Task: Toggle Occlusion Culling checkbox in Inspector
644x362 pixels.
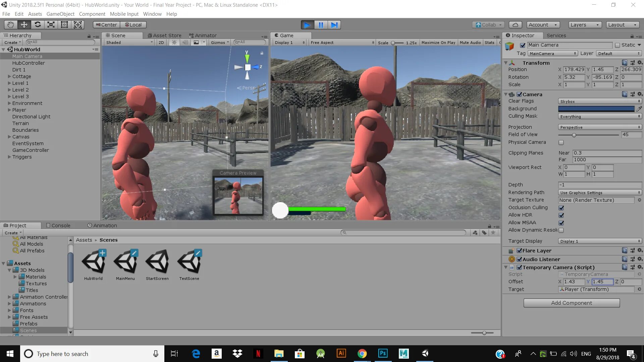Action: click(561, 207)
